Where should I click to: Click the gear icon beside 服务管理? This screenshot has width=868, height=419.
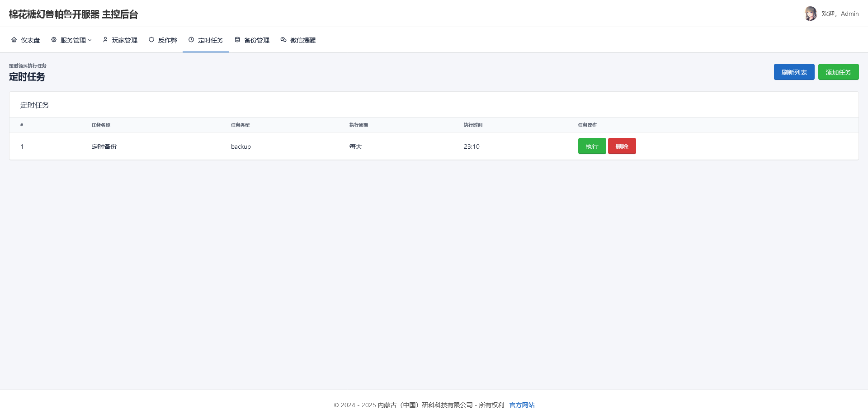click(53, 40)
